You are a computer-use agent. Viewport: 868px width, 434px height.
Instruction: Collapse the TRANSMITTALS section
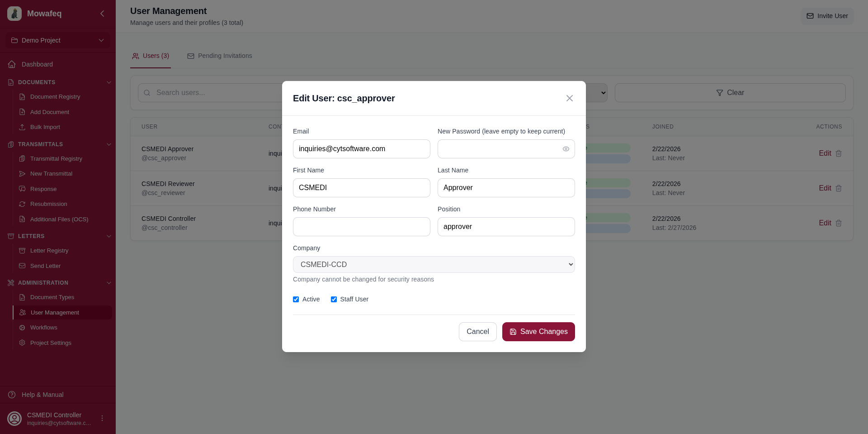tap(109, 144)
